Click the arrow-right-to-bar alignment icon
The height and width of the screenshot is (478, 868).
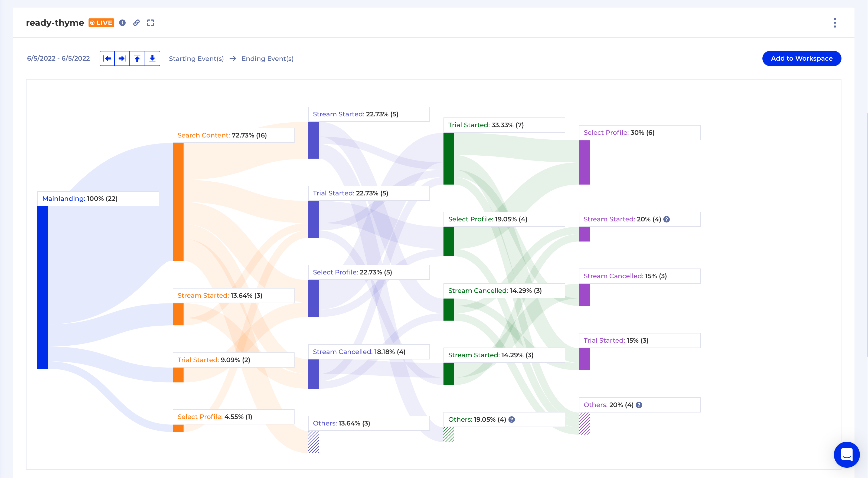click(x=122, y=59)
